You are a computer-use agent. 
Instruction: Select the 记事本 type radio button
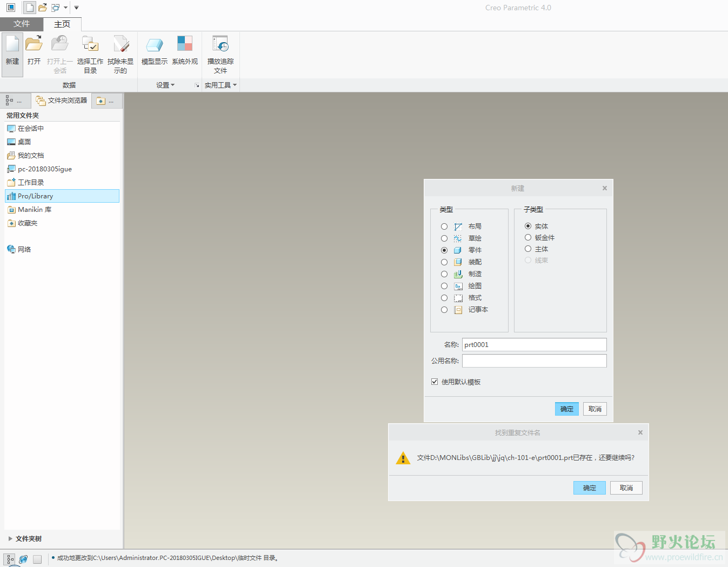[444, 310]
